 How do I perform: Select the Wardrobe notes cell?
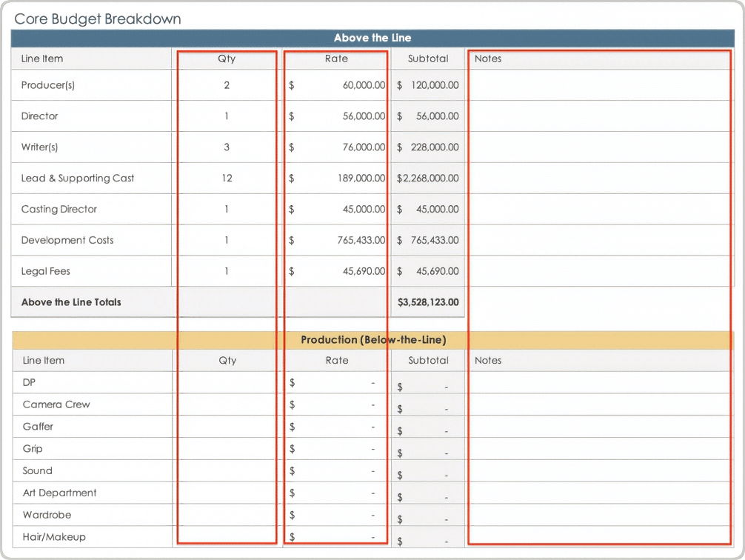click(x=600, y=516)
